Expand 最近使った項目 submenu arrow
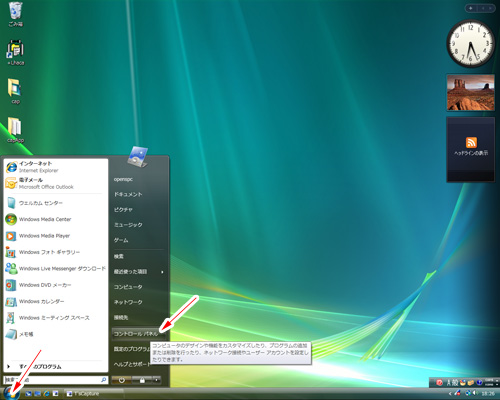500x400 pixels. pyautogui.click(x=162, y=272)
